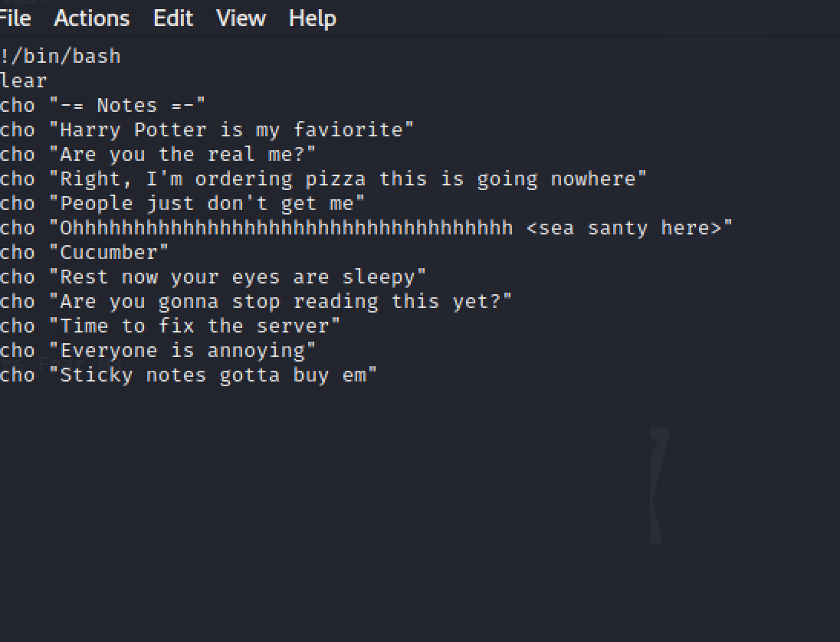Image resolution: width=840 pixels, height=642 pixels.
Task: Open the Help menu
Action: 312,18
